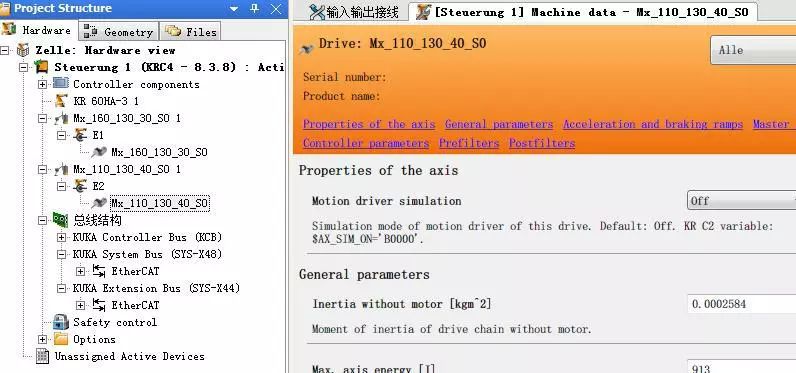Open the Motion driver simulation dropdown
Viewport: 796px width, 373px height.
point(741,200)
